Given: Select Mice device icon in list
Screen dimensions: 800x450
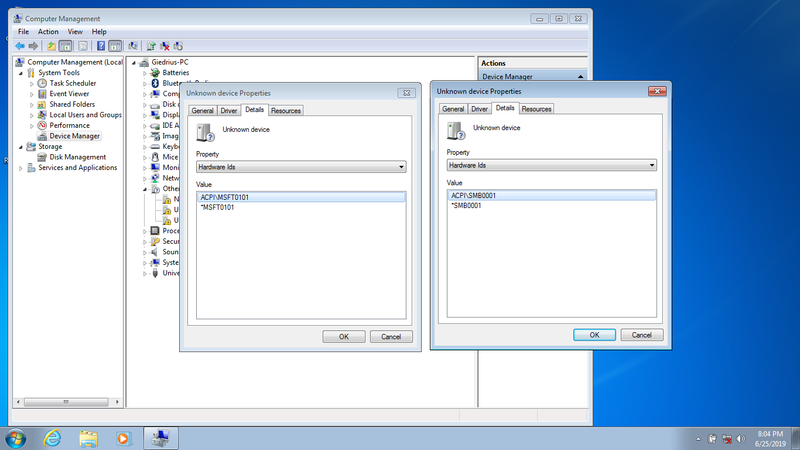Looking at the screenshot, I should tap(155, 157).
